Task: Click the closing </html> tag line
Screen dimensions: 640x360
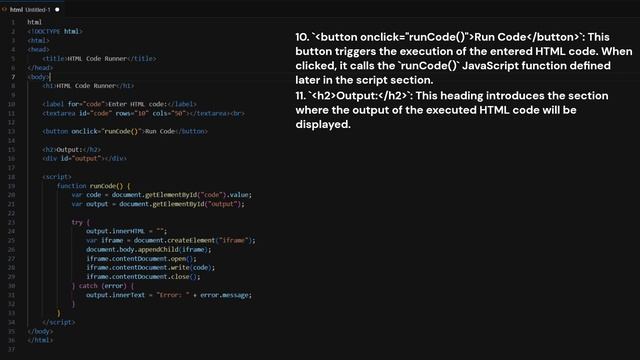Action: [x=40, y=340]
